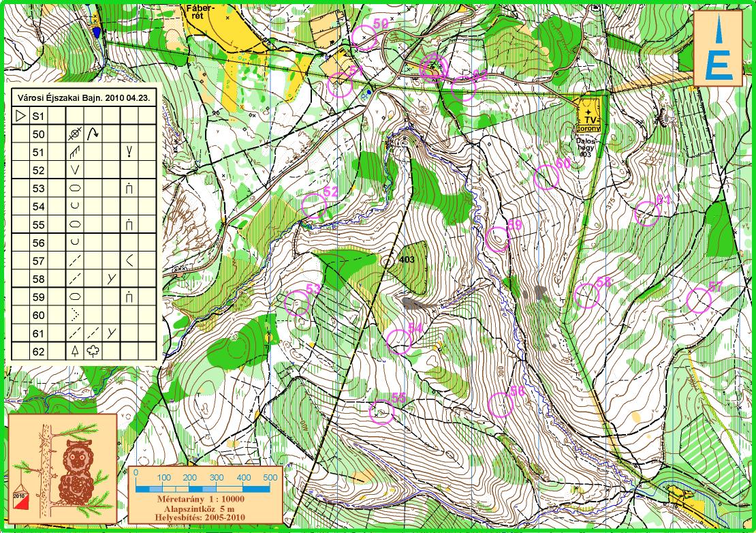Select control circle 59 on the map
Image resolution: width=756 pixels, height=533 pixels.
(x=498, y=240)
